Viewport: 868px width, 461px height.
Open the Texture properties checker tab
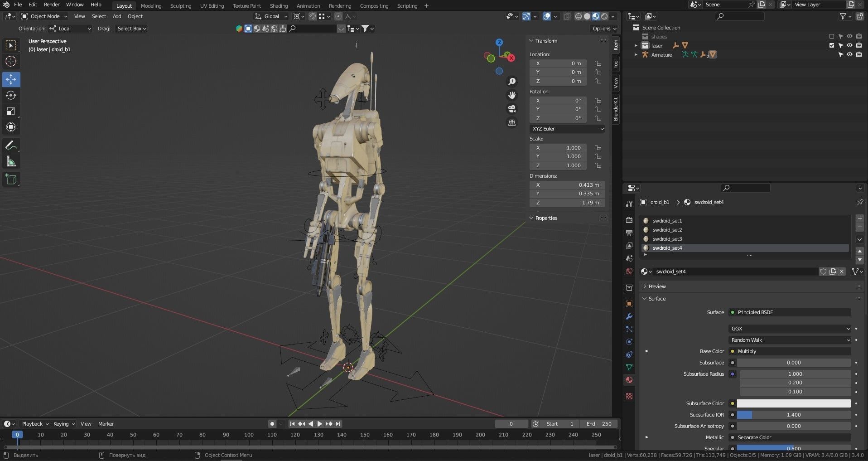[629, 396]
